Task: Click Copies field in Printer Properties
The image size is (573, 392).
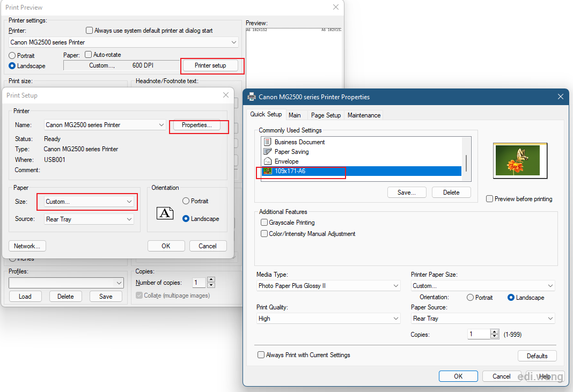Action: pyautogui.click(x=479, y=334)
